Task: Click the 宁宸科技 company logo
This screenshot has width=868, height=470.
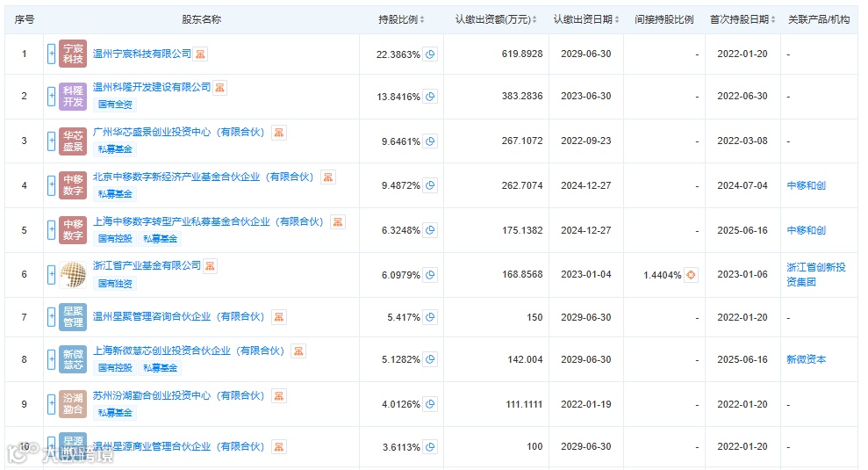Action: tap(73, 54)
